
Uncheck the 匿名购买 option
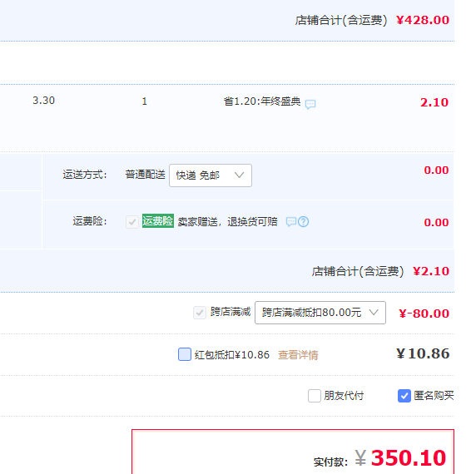tap(404, 396)
